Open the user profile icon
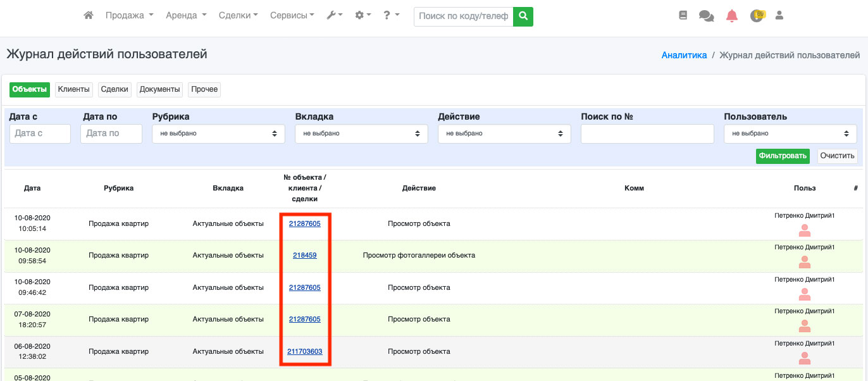Image resolution: width=868 pixels, height=381 pixels. [779, 16]
